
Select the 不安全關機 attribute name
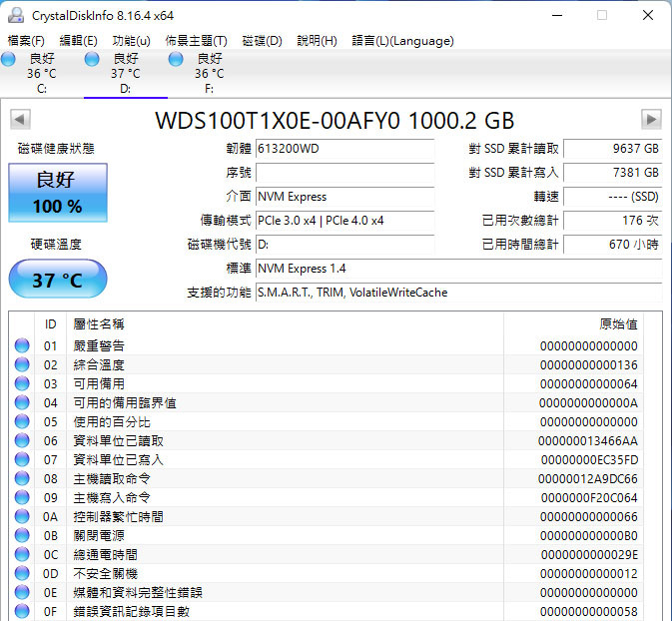(106, 573)
